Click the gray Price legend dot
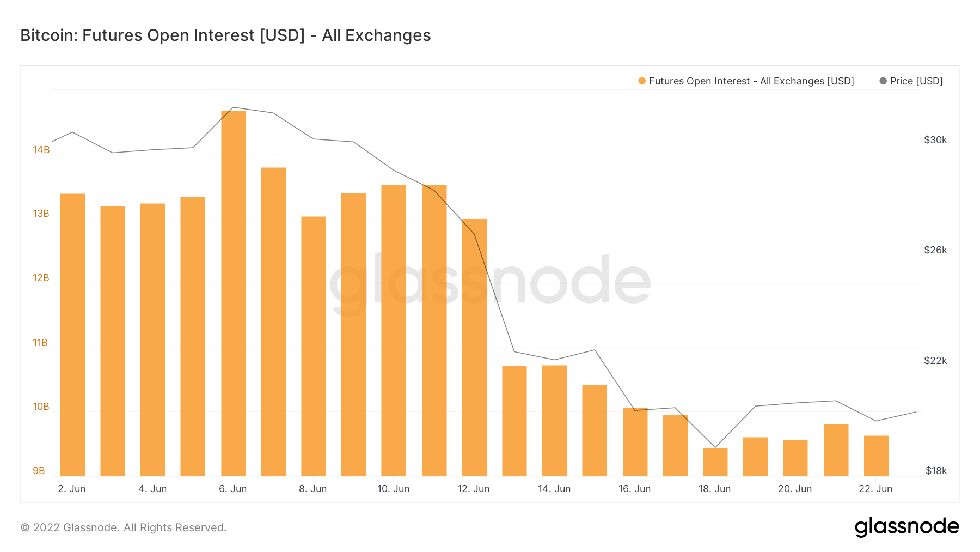The width and height of the screenshot is (980, 552). [x=883, y=81]
